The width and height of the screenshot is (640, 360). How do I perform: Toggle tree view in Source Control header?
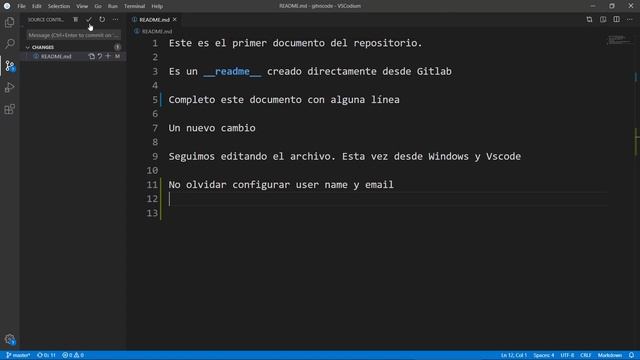[x=76, y=20]
